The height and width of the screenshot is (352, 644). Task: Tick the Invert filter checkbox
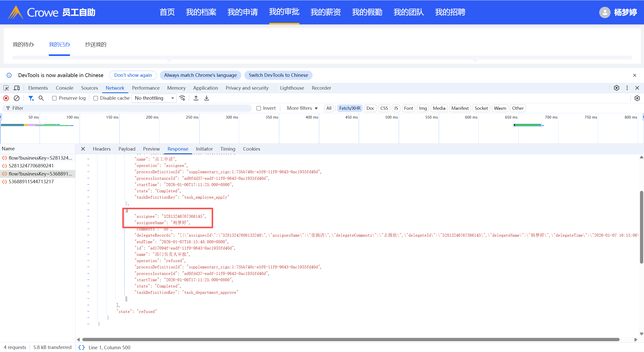pyautogui.click(x=259, y=108)
